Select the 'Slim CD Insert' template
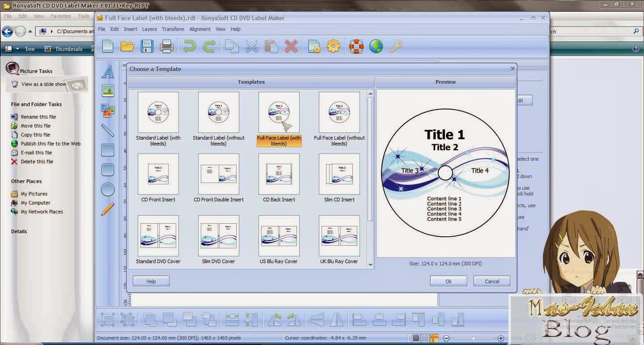 [x=339, y=178]
